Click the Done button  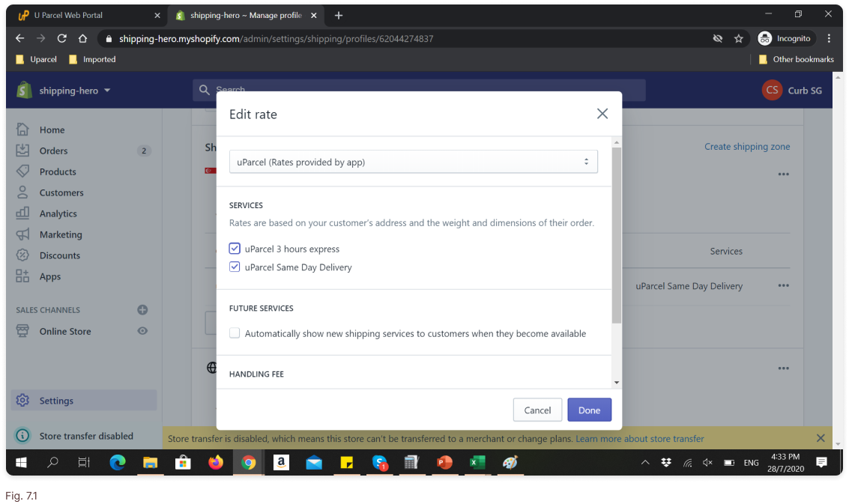click(589, 410)
